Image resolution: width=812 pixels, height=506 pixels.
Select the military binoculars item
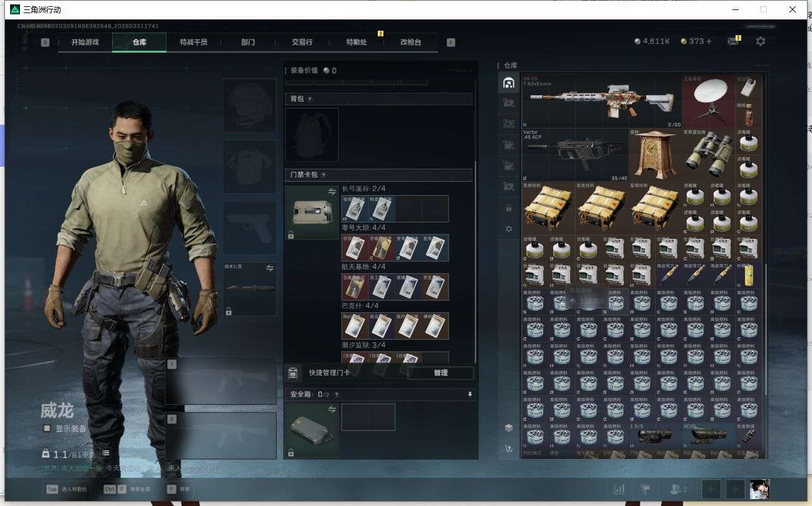coord(709,154)
